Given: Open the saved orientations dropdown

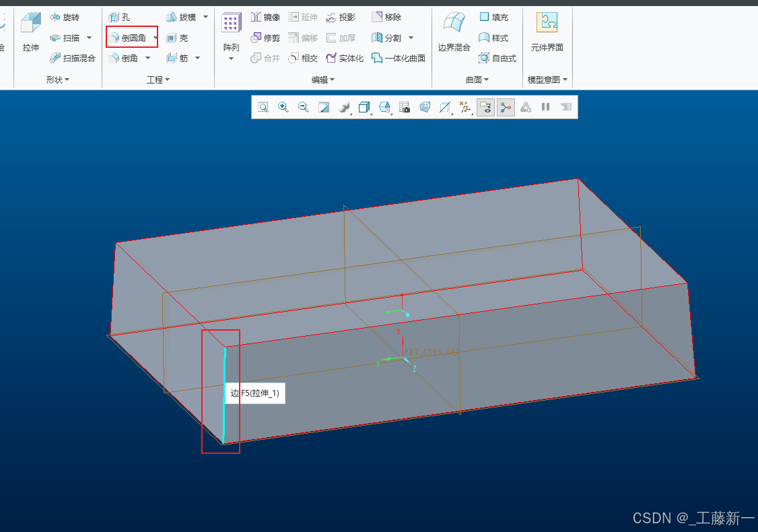Looking at the screenshot, I should pos(385,107).
